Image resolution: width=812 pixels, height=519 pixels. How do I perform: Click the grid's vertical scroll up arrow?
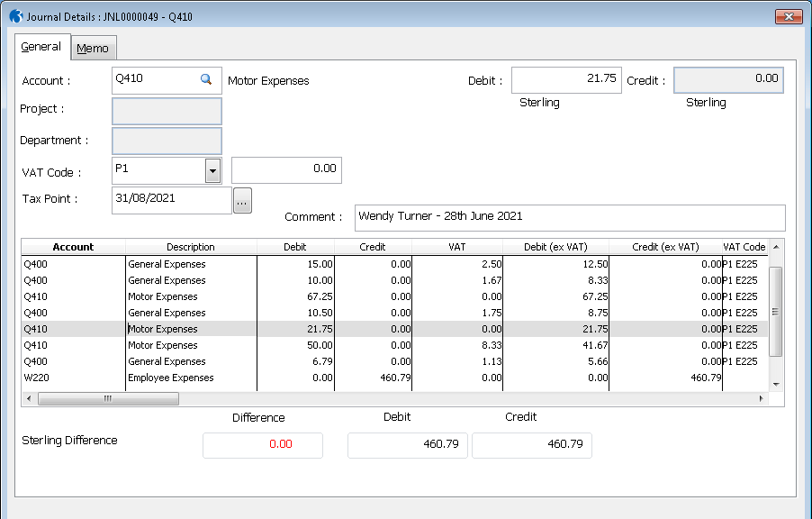(x=776, y=247)
